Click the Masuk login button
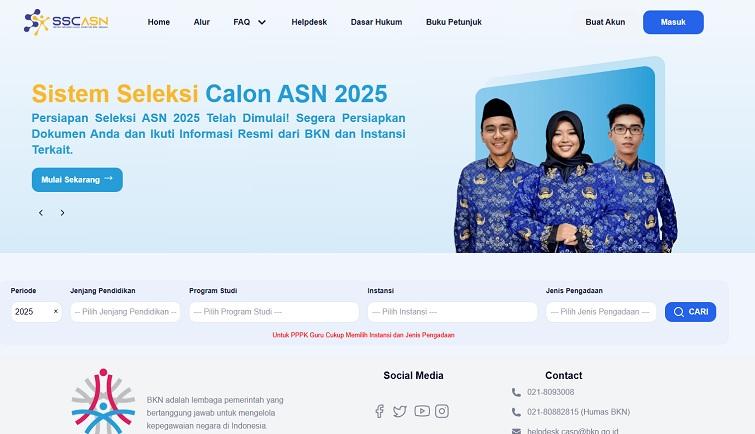 click(x=673, y=22)
